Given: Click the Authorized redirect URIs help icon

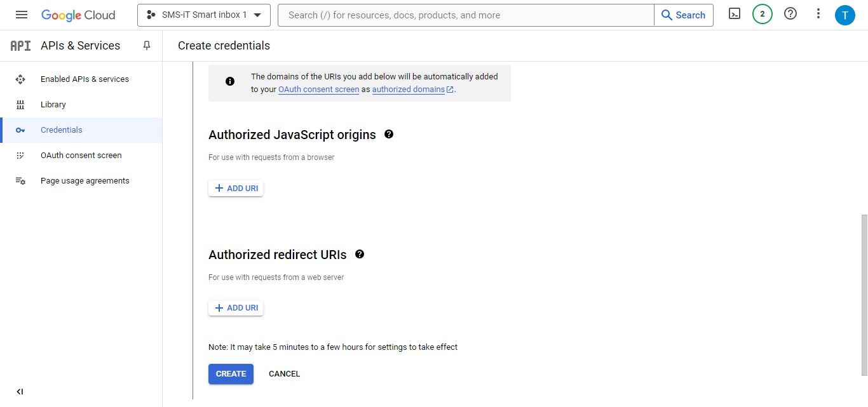Looking at the screenshot, I should pos(360,254).
